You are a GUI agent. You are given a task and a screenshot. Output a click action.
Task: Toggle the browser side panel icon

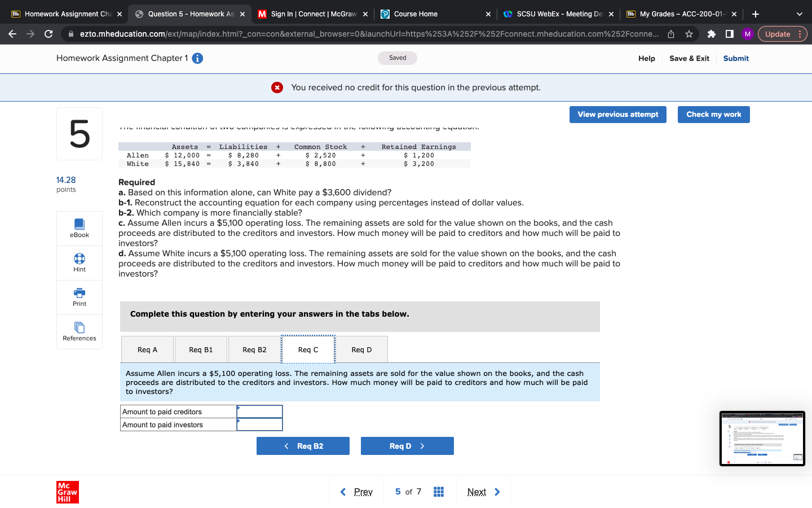[x=730, y=34]
